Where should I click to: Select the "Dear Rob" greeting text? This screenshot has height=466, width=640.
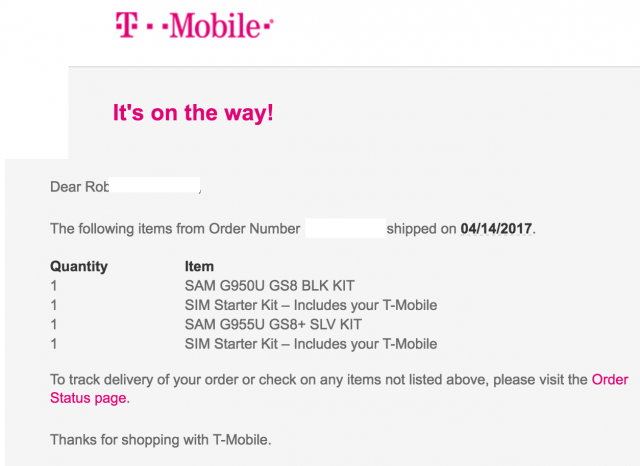(79, 185)
